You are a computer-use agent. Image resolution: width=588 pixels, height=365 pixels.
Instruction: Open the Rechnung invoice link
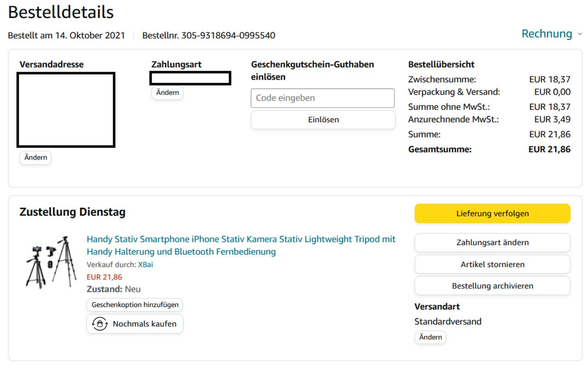pos(547,34)
